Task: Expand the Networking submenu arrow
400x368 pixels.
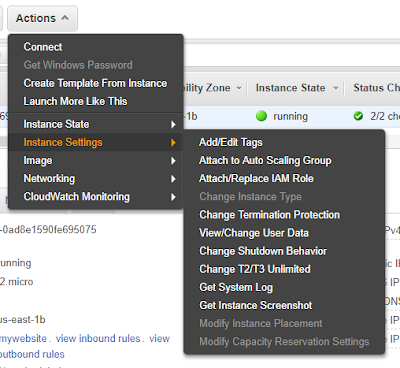Action: click(173, 179)
